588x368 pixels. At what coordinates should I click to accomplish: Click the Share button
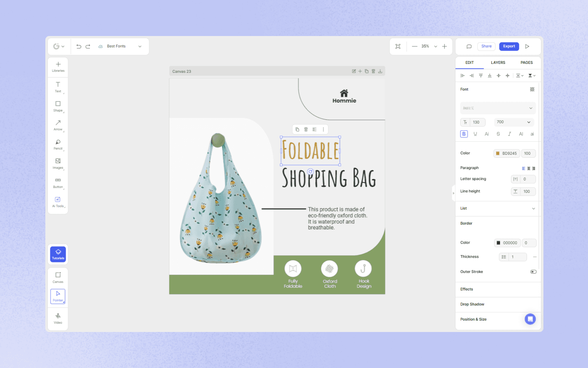486,46
